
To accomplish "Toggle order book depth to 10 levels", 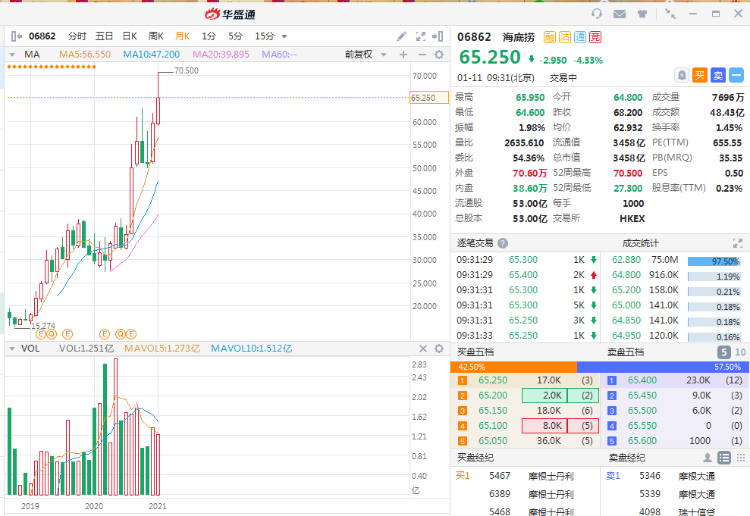I will (x=740, y=352).
